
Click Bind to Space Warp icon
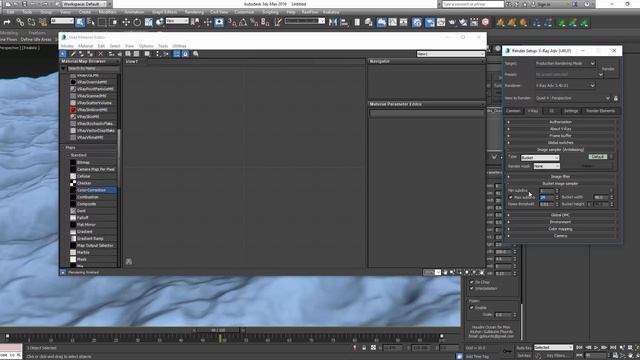42,22
